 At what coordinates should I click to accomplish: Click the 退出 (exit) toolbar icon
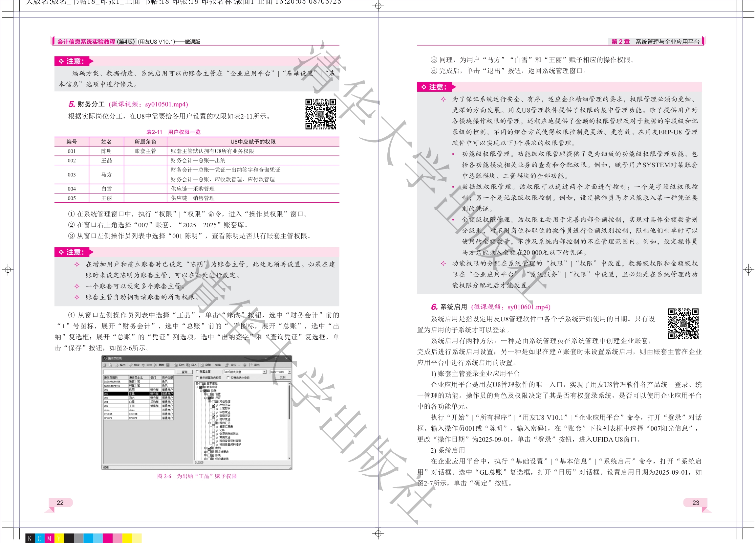pyautogui.click(x=251, y=365)
